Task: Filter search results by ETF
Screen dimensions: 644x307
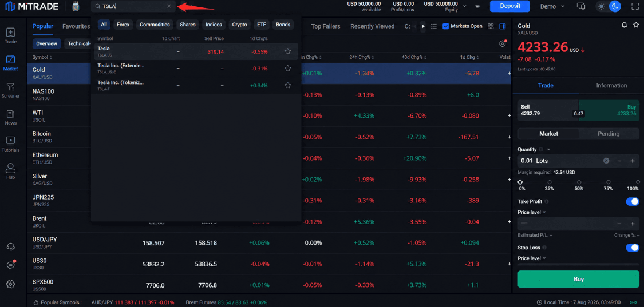Action: coord(261,25)
